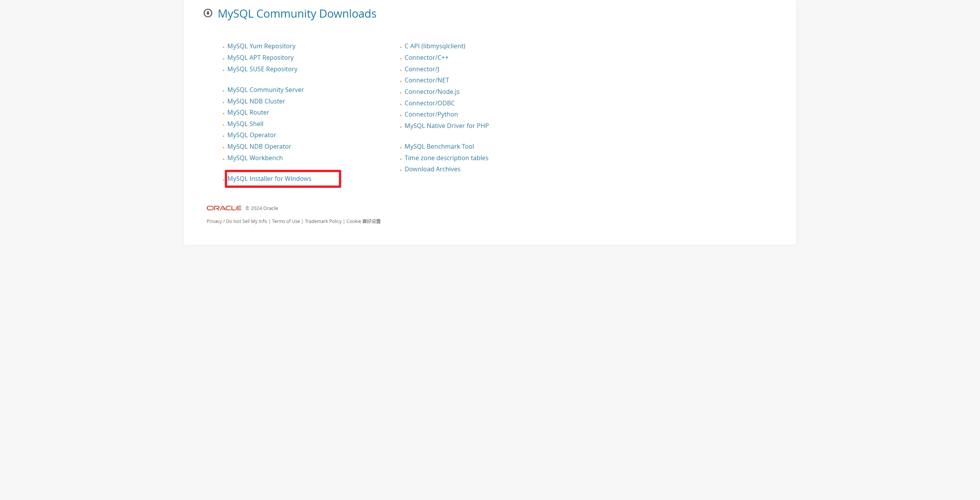Open MySQL Community Downloads heading link
The width and height of the screenshot is (980, 500).
click(297, 14)
